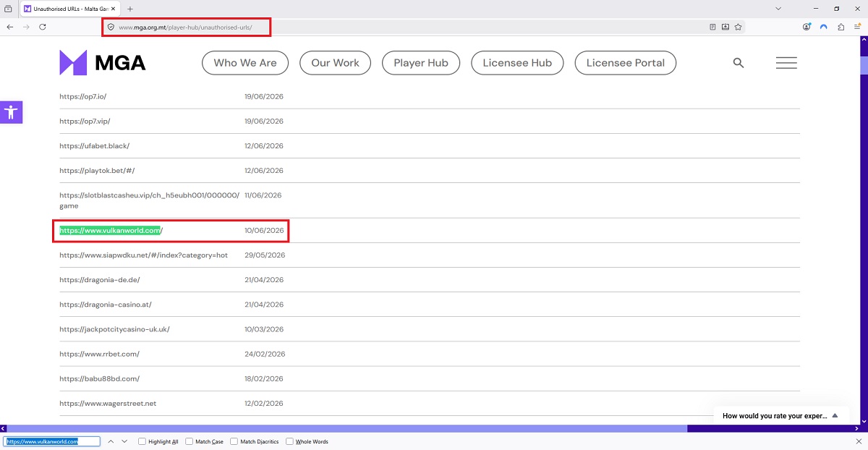868x450 pixels.
Task: Click the date 18/02/2026
Action: (264, 378)
